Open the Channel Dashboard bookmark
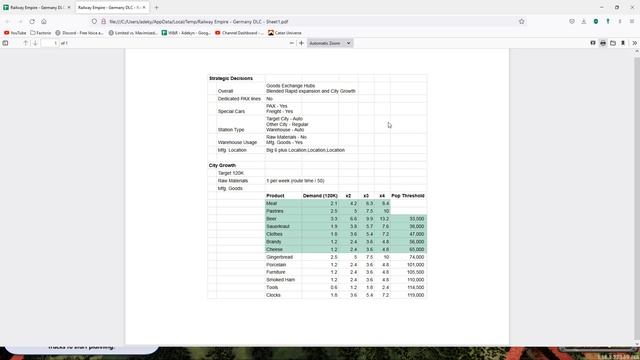 click(x=240, y=33)
